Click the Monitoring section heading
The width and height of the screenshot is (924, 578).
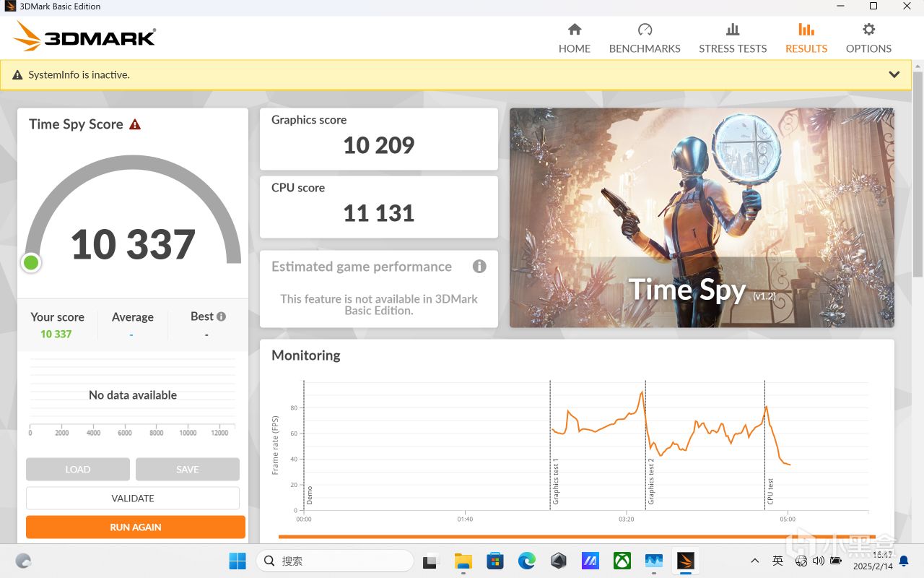point(306,355)
